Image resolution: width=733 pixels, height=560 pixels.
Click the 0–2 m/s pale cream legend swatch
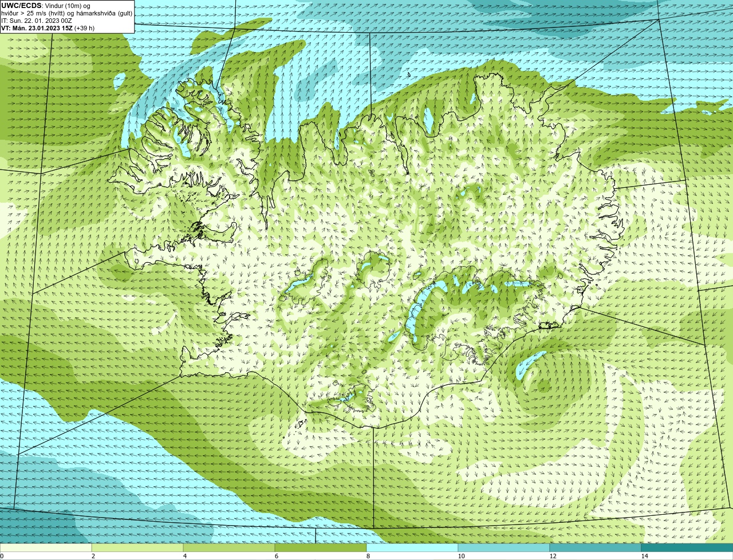click(x=46, y=547)
